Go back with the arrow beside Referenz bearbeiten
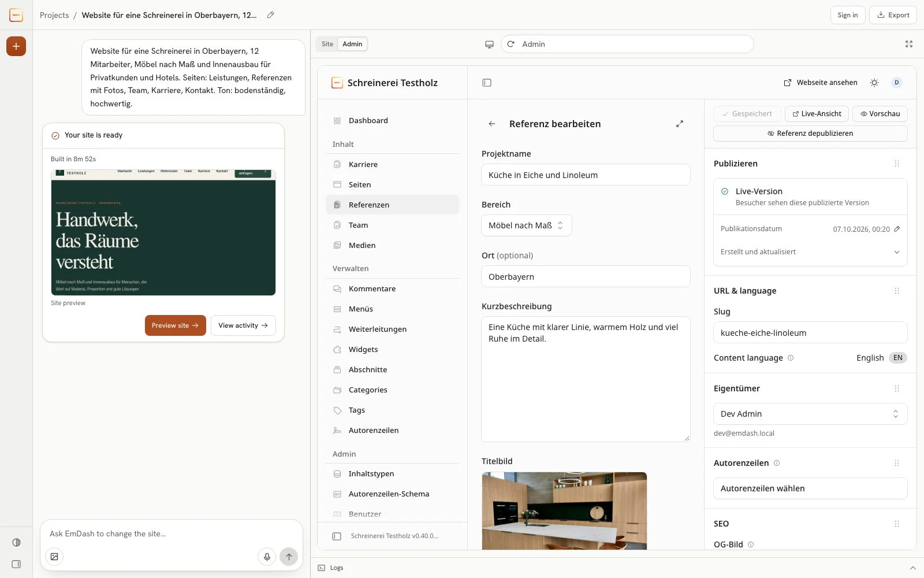The width and height of the screenshot is (924, 578). pyautogui.click(x=492, y=124)
